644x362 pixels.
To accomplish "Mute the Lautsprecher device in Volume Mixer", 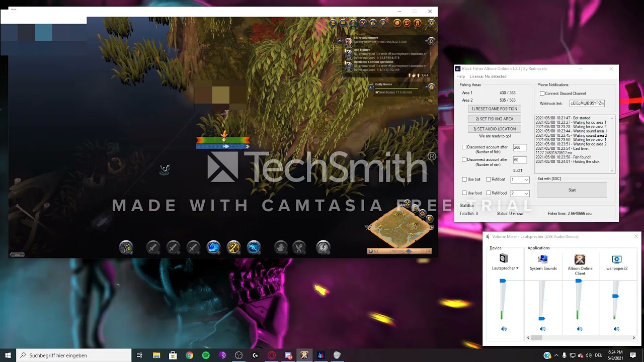I will [504, 329].
